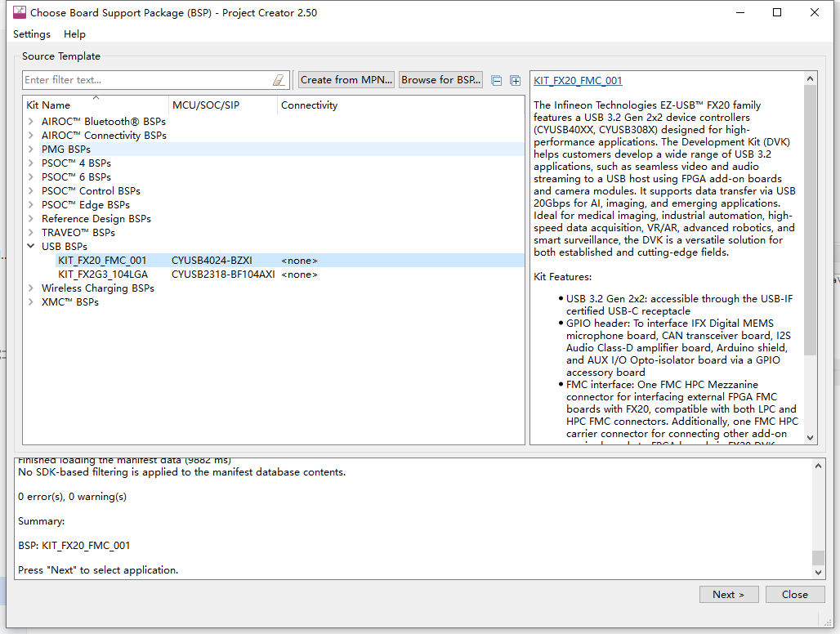Collapse the USB BSPs group
The height and width of the screenshot is (634, 840).
[x=31, y=246]
